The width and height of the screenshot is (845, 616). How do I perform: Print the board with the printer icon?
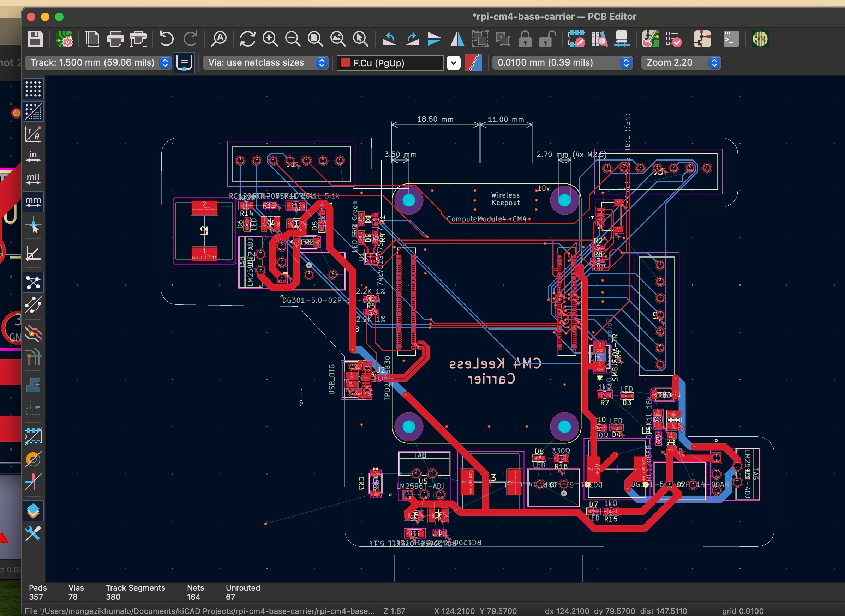pyautogui.click(x=115, y=39)
